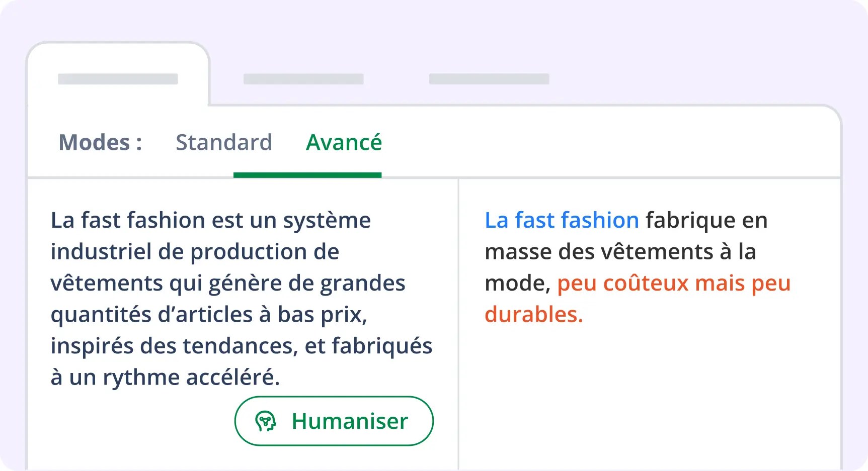
Task: Open the second placeholder tab
Action: [303, 79]
